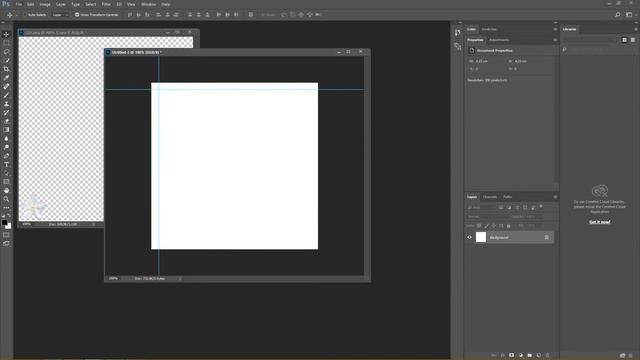Select the Rectangular Marquee tool

coord(6,43)
